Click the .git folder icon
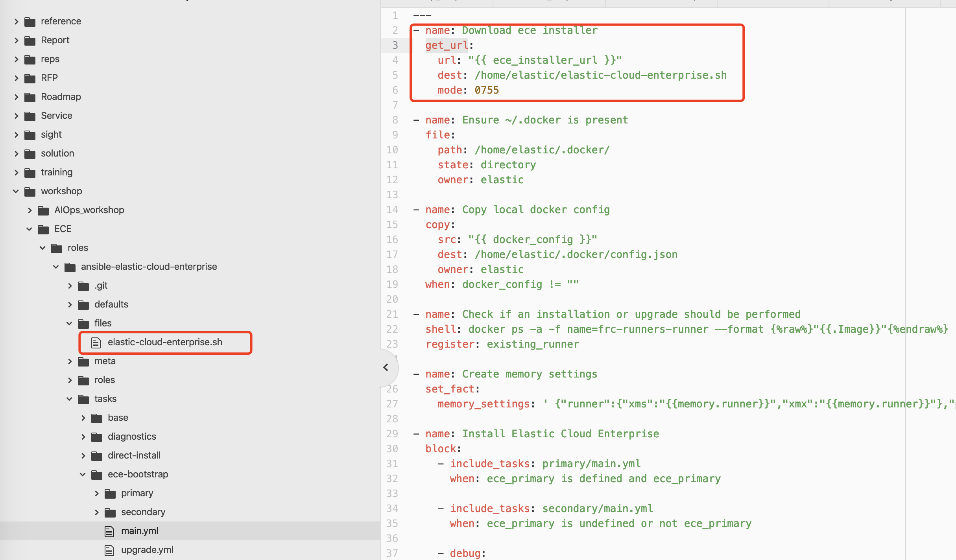 [x=83, y=286]
